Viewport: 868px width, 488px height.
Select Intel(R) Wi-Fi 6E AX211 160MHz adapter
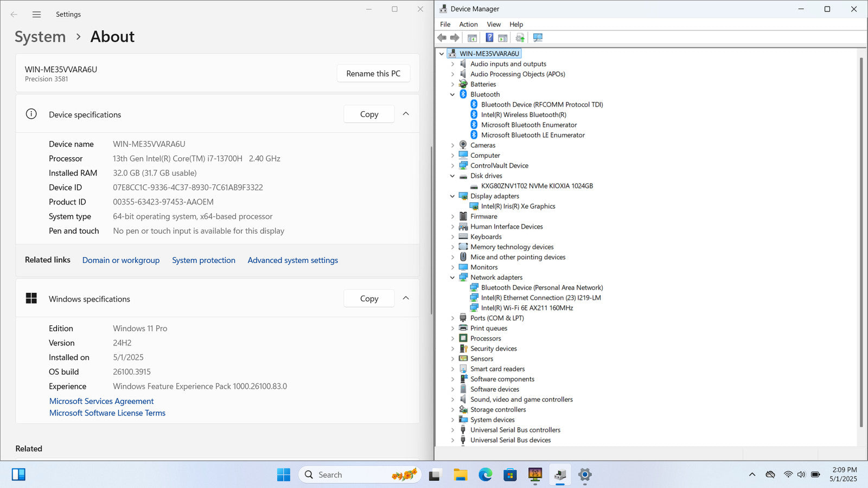[x=527, y=308]
